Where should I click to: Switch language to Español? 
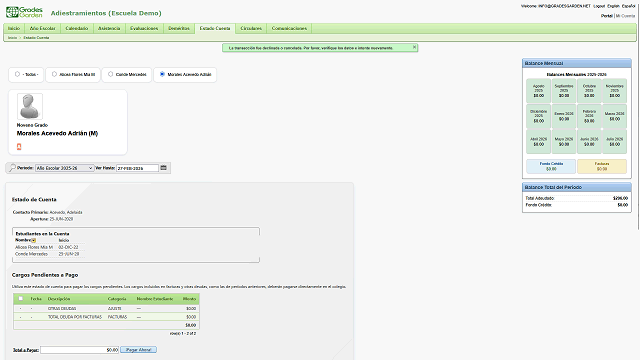(x=629, y=6)
